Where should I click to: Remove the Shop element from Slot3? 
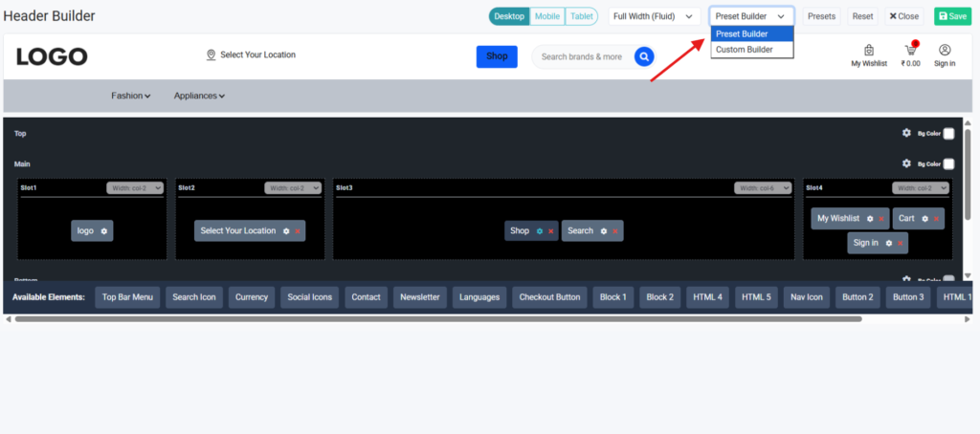click(551, 231)
